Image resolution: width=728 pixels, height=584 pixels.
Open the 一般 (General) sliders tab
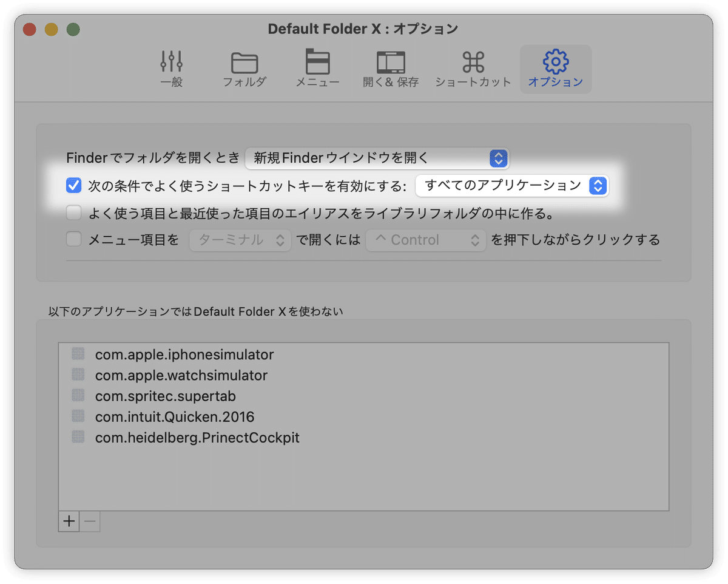coord(172,69)
